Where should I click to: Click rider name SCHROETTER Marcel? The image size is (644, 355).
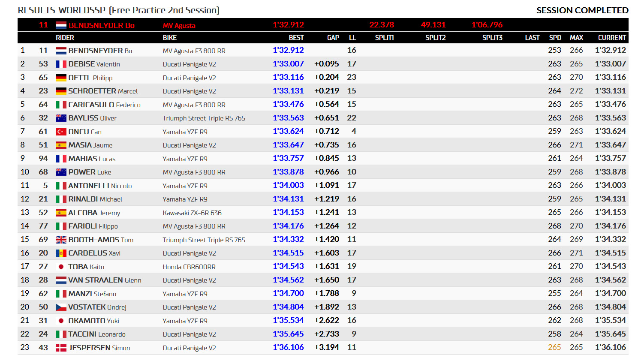coord(103,91)
